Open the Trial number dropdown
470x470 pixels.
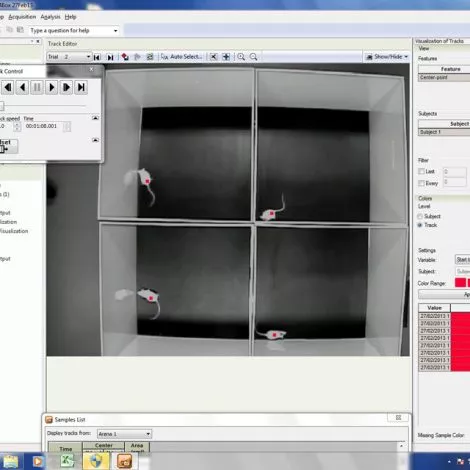(x=88, y=57)
